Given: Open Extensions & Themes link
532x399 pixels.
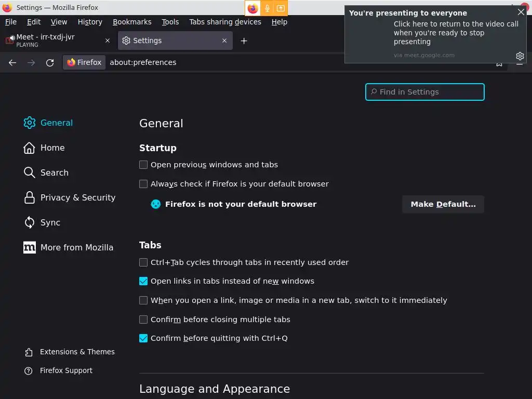Looking at the screenshot, I should pos(77,352).
